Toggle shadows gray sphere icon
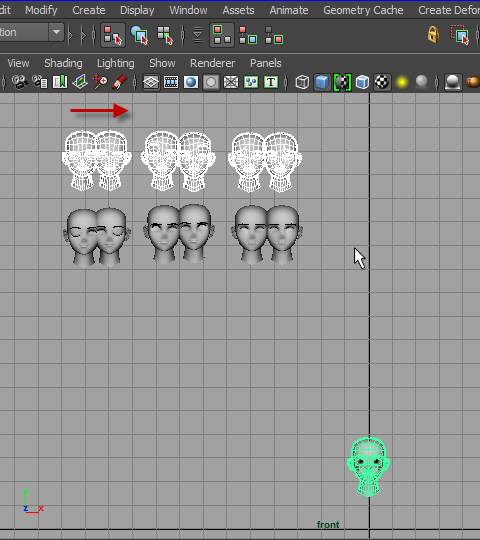 coord(421,82)
